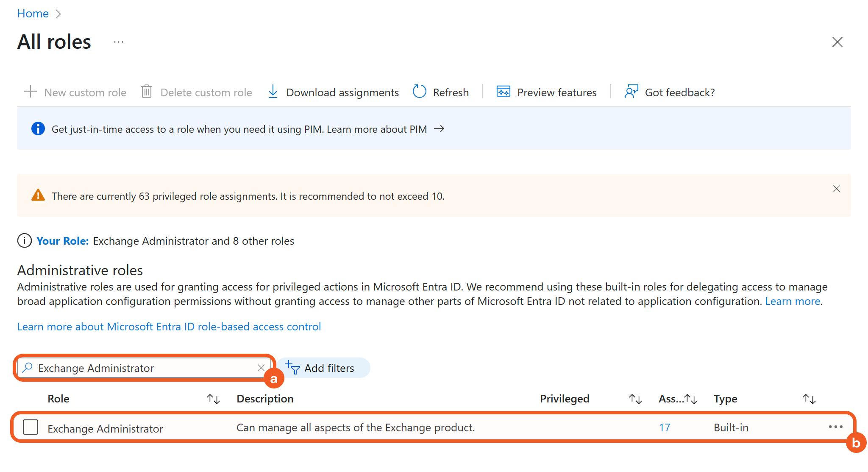The height and width of the screenshot is (472, 868).
Task: Open the ellipsis menu next to All roles
Action: tap(119, 42)
